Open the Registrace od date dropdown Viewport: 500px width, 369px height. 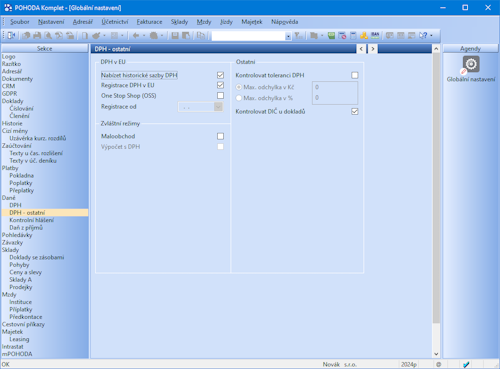point(218,107)
